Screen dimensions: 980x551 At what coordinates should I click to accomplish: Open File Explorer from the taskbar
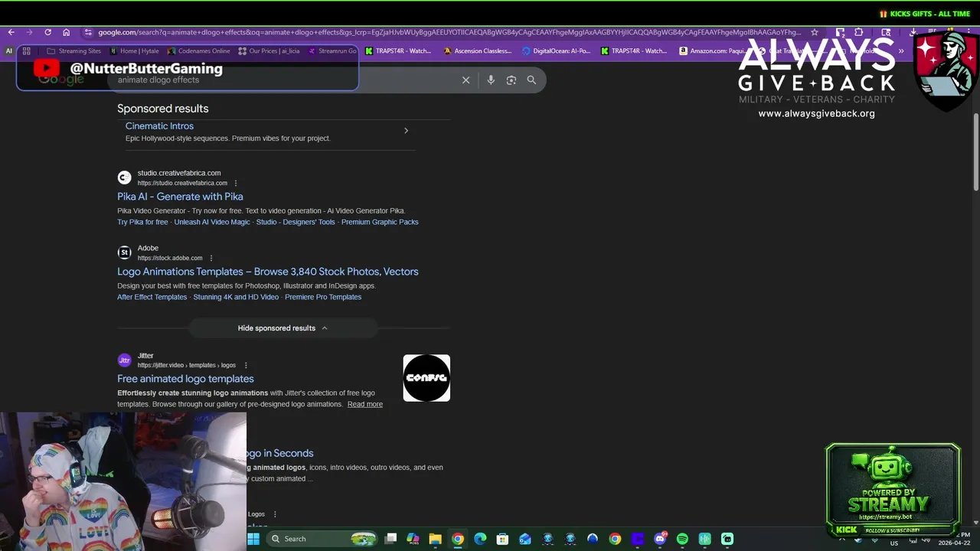click(x=435, y=539)
